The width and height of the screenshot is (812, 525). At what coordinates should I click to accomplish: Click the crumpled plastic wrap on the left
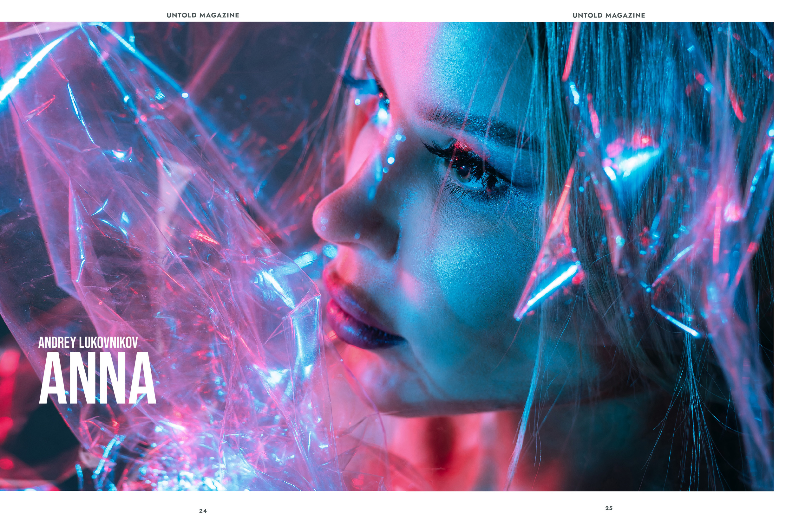tap(119, 170)
